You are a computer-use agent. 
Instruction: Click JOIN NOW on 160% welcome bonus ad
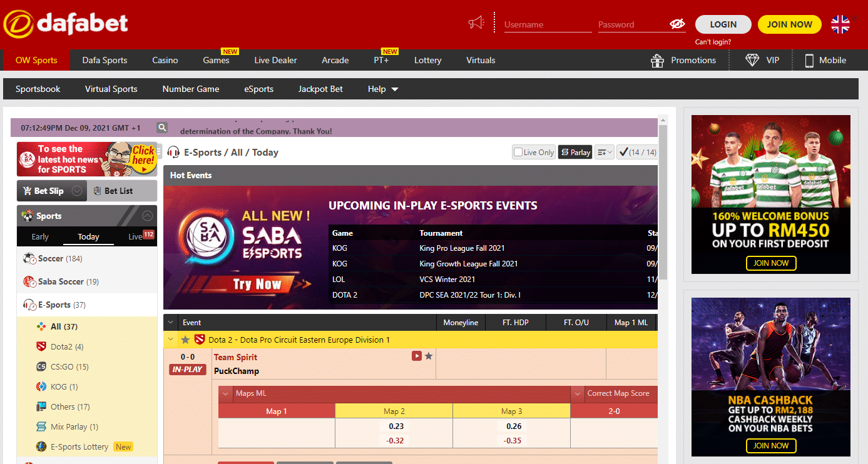tap(771, 263)
